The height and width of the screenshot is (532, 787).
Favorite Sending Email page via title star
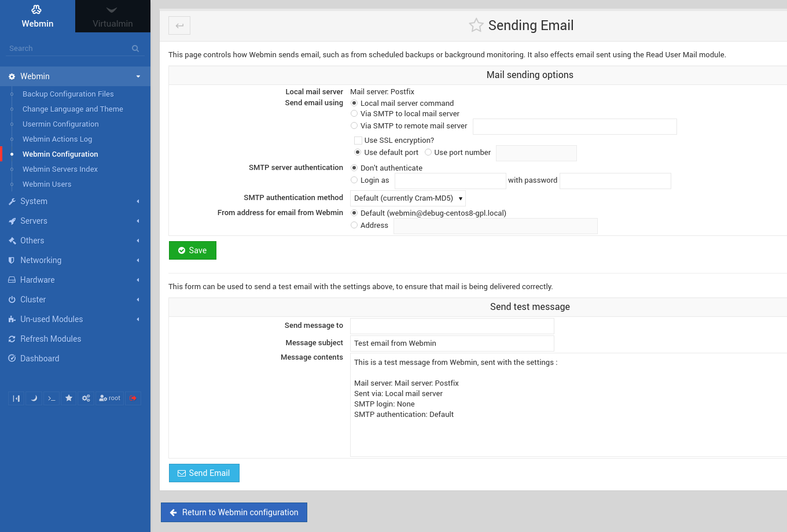476,25
